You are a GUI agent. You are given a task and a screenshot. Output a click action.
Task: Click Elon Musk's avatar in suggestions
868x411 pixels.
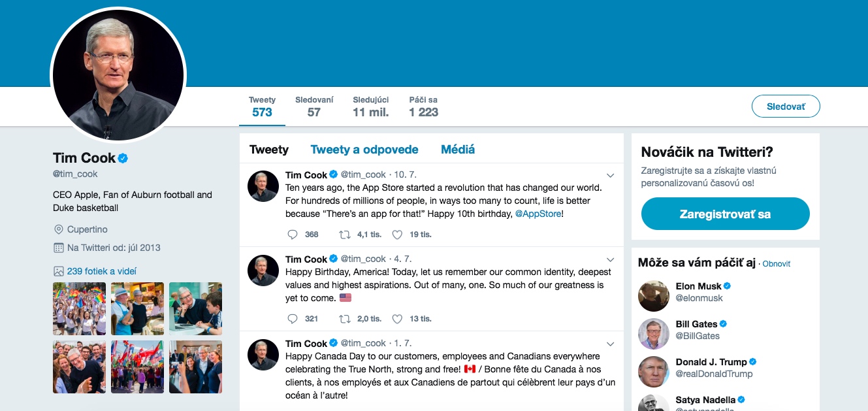tap(654, 296)
